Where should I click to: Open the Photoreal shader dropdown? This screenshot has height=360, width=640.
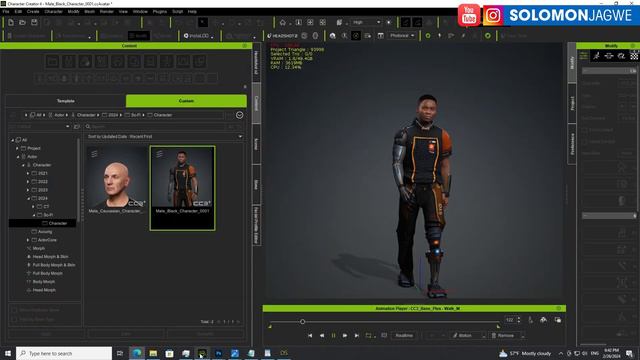click(x=402, y=36)
